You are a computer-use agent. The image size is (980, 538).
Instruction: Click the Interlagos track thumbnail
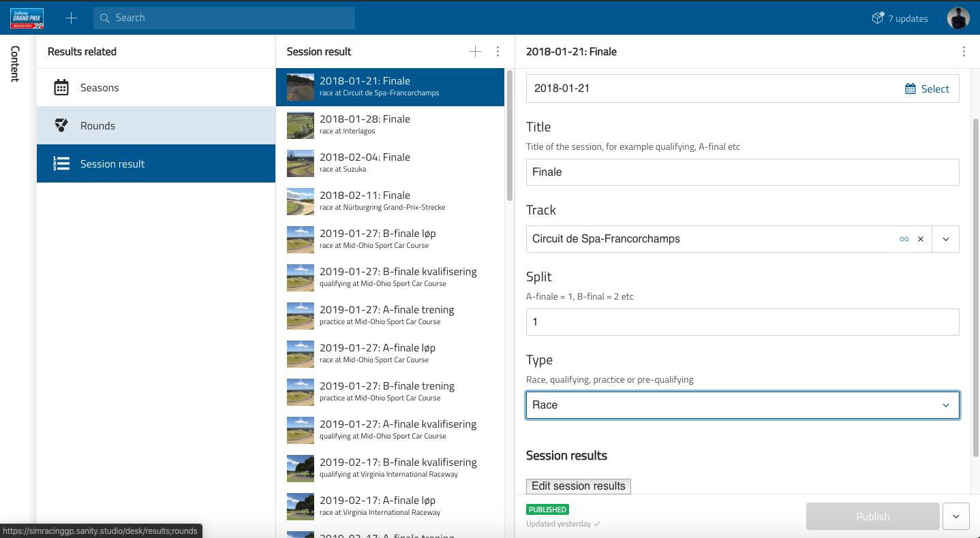[x=301, y=125]
